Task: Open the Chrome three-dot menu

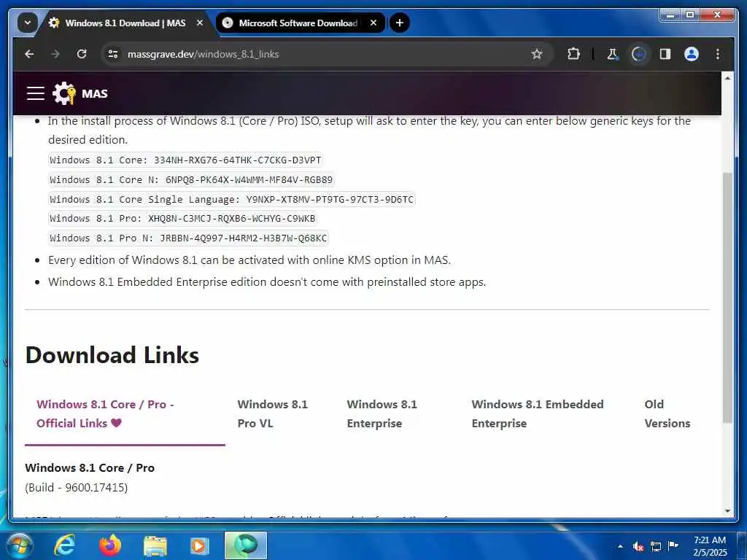Action: (718, 54)
